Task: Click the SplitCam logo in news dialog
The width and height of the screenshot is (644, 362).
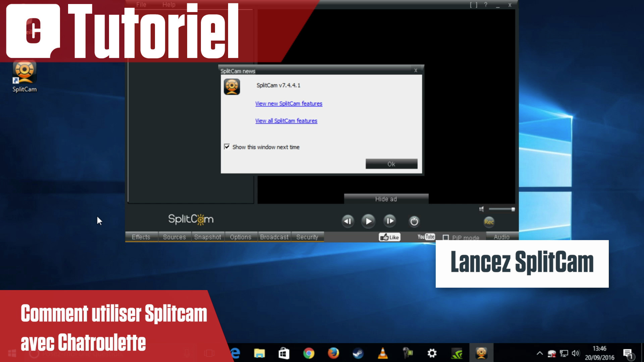Action: pos(232,87)
